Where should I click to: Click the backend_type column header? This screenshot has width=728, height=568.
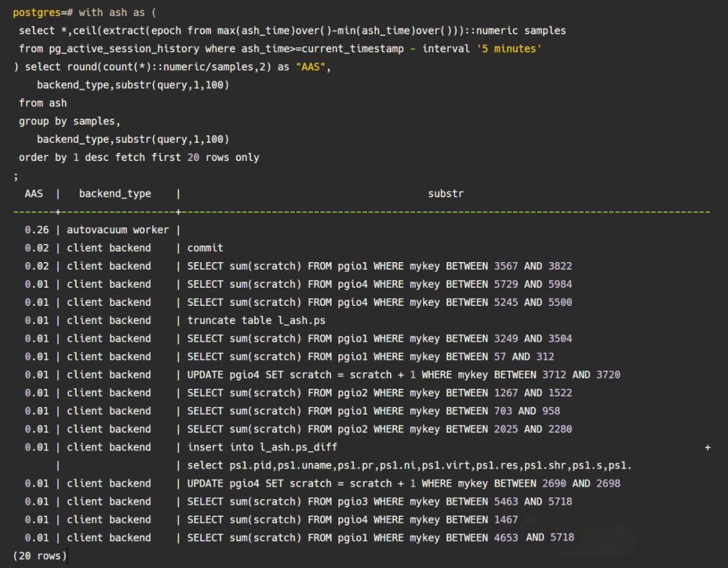point(115,194)
